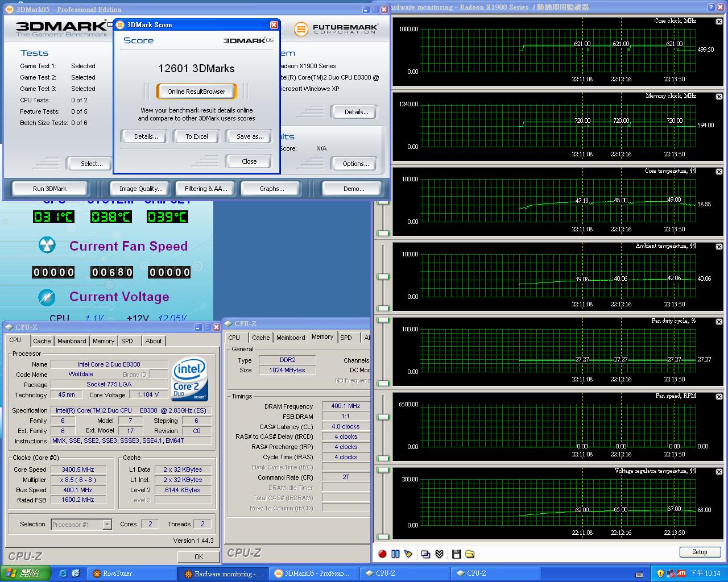Close the Fan speed RPM graph

coord(719,397)
